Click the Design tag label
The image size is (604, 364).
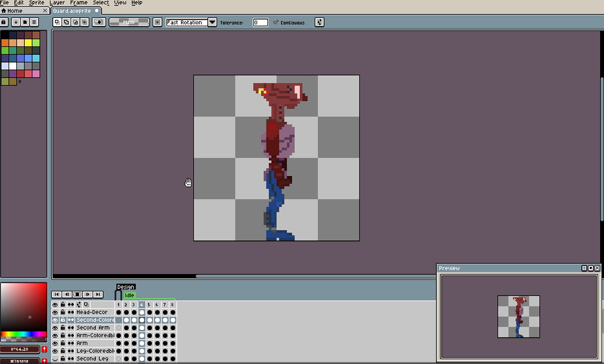coord(125,287)
